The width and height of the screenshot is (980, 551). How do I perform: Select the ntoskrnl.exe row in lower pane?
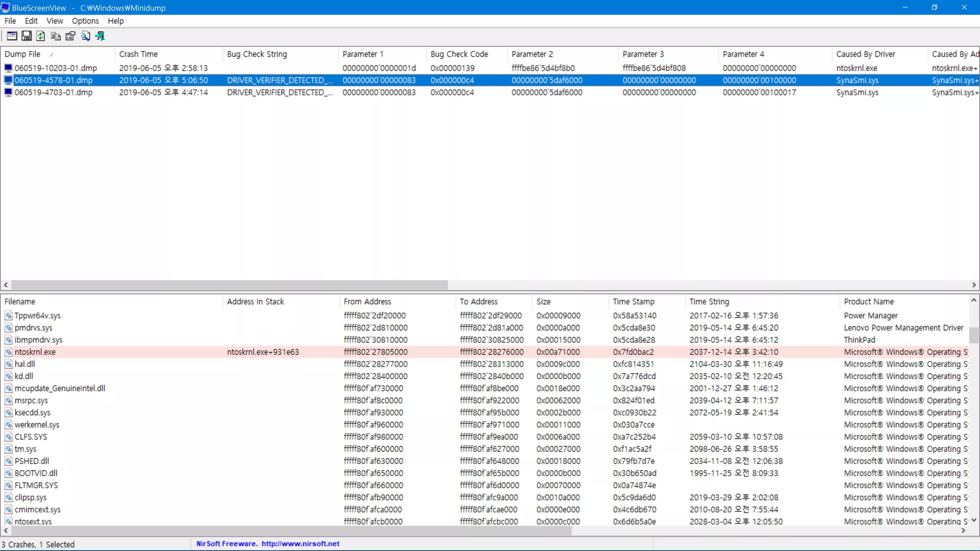(x=35, y=352)
